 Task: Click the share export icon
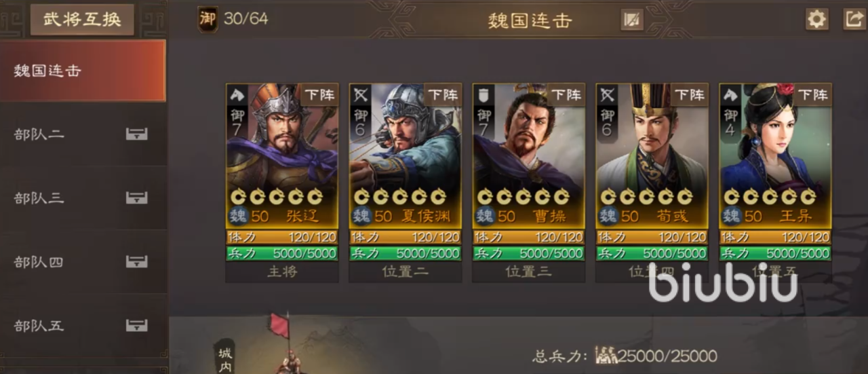854,19
